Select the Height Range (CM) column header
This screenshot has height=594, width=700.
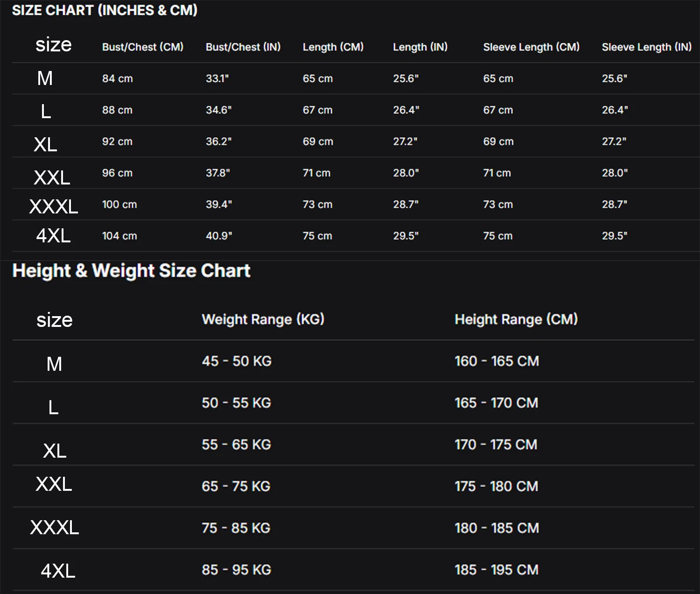517,319
